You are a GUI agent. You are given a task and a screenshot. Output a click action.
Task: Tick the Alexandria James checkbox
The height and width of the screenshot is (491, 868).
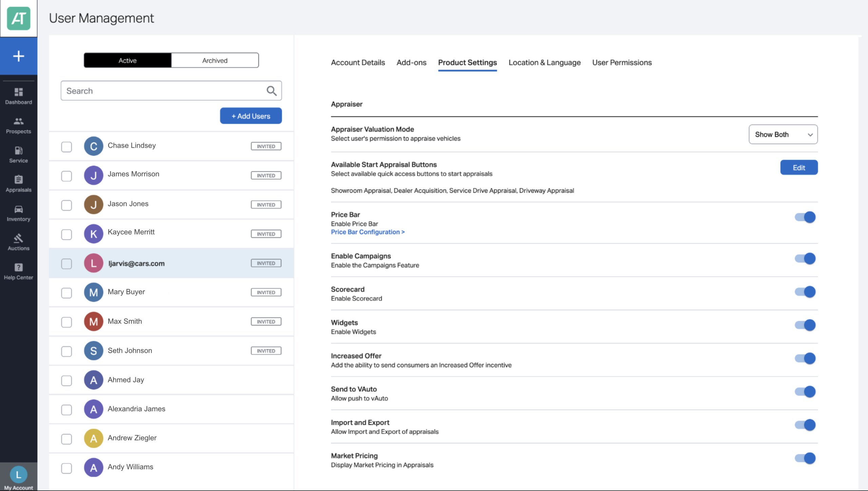pyautogui.click(x=66, y=410)
